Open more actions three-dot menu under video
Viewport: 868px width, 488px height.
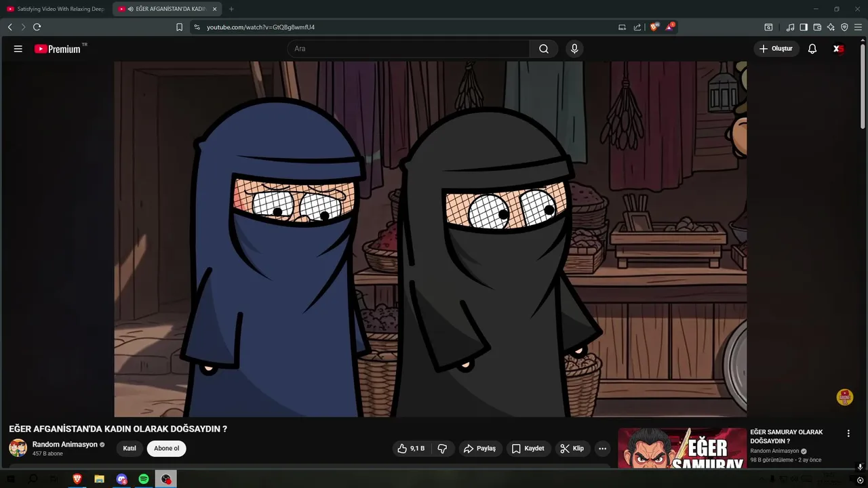(x=602, y=448)
